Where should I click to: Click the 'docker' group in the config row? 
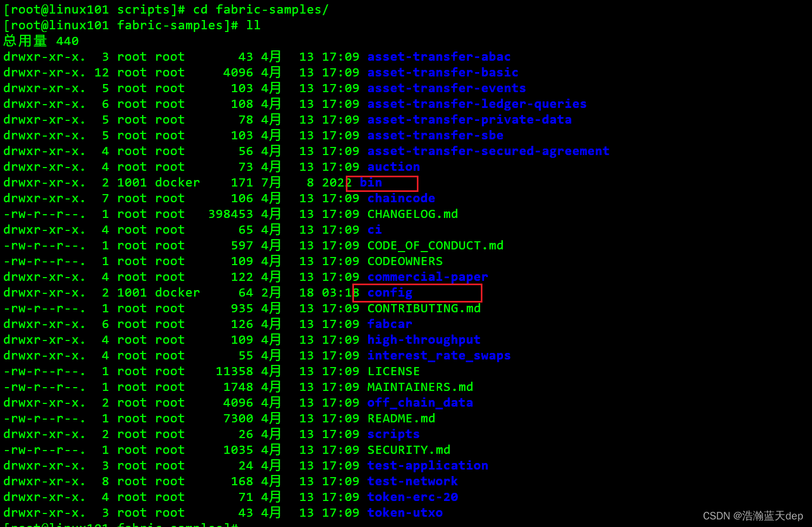click(x=177, y=293)
